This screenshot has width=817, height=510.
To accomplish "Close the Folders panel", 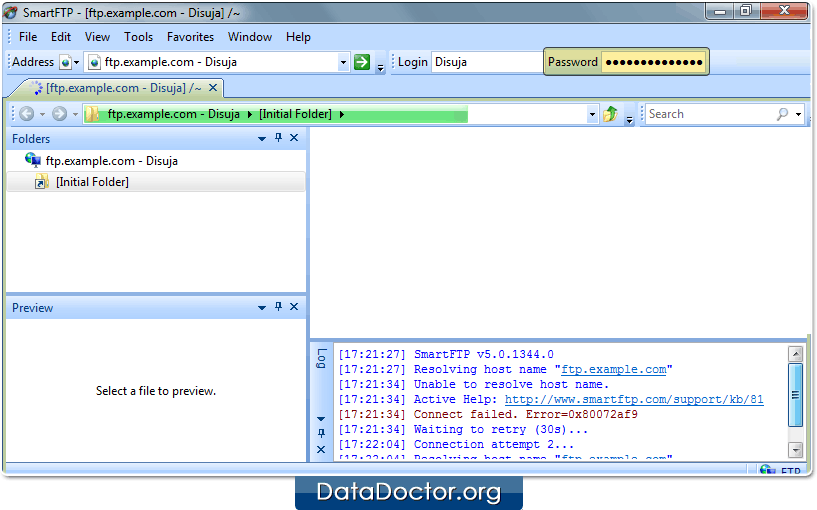I will (x=294, y=138).
